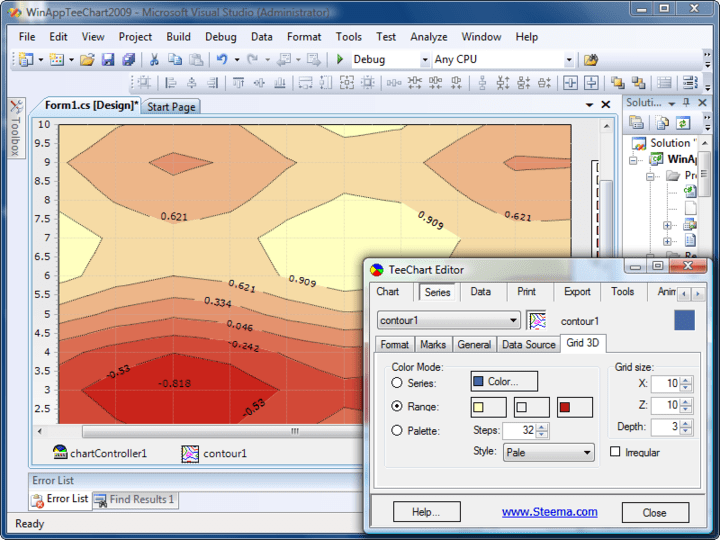Click the contour series icon in TeeChart Editor
This screenshot has height=540, width=720.
pyautogui.click(x=537, y=321)
